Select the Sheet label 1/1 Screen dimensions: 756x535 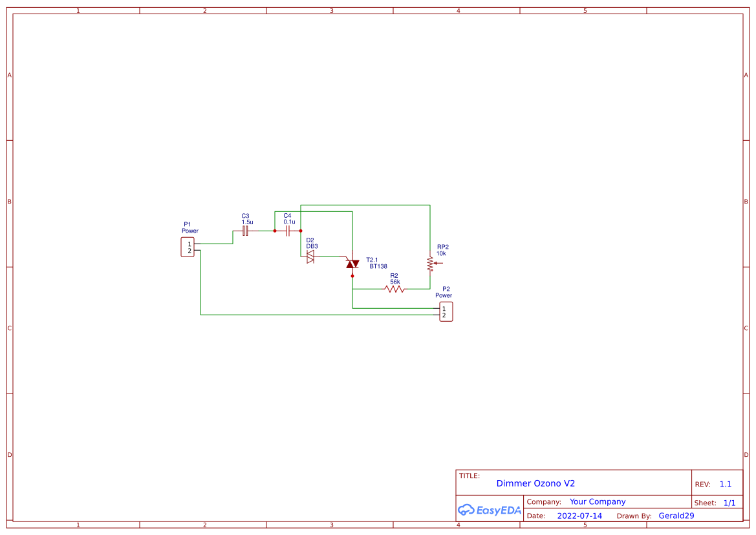(x=730, y=502)
